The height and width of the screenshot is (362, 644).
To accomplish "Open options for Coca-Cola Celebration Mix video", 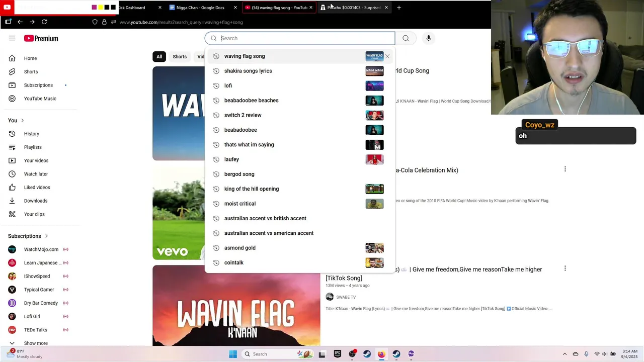I will tap(565, 169).
